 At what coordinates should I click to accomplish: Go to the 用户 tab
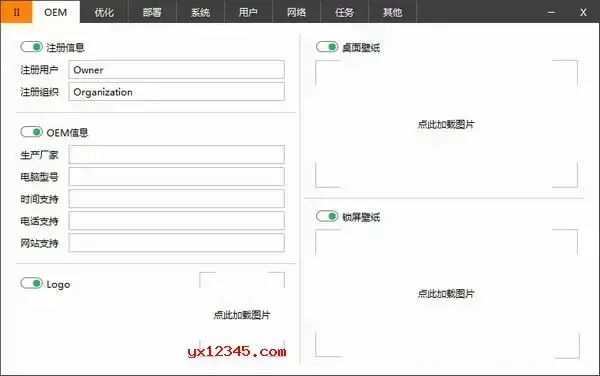(x=248, y=12)
